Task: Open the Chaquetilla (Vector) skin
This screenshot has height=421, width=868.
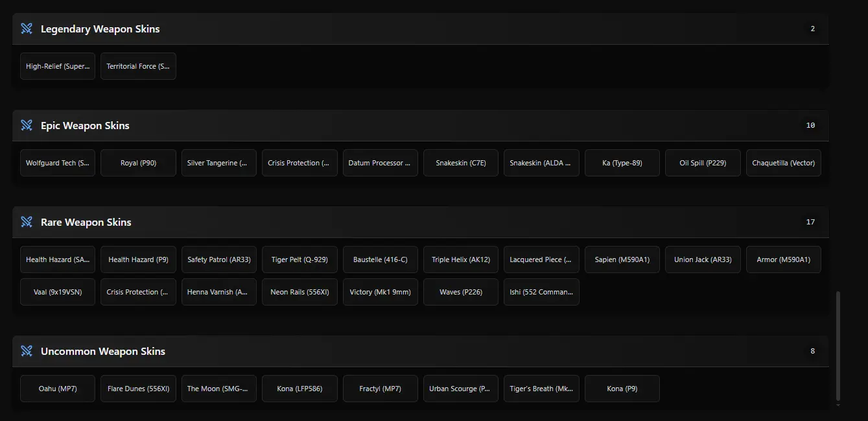Action: (x=783, y=163)
